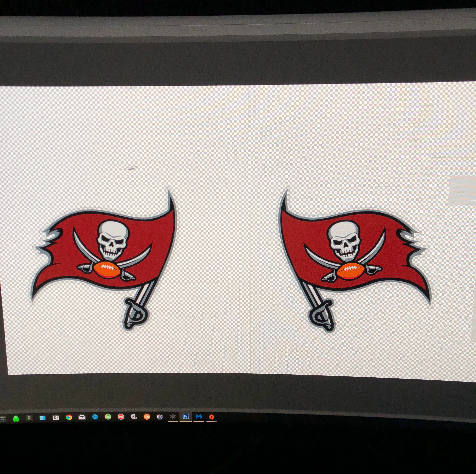The width and height of the screenshot is (476, 474).
Task: Switch to the gray snowflake app icon
Action: click(173, 416)
